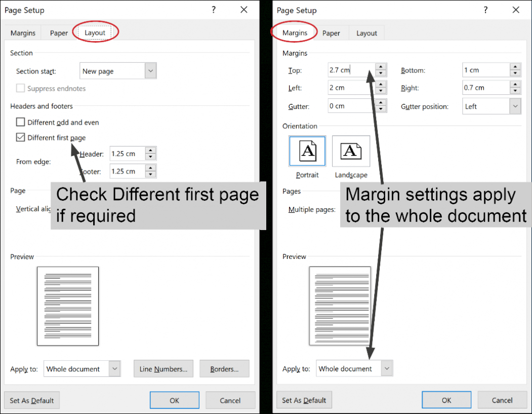Open the Borders dialog
This screenshot has height=414, width=532.
(224, 368)
